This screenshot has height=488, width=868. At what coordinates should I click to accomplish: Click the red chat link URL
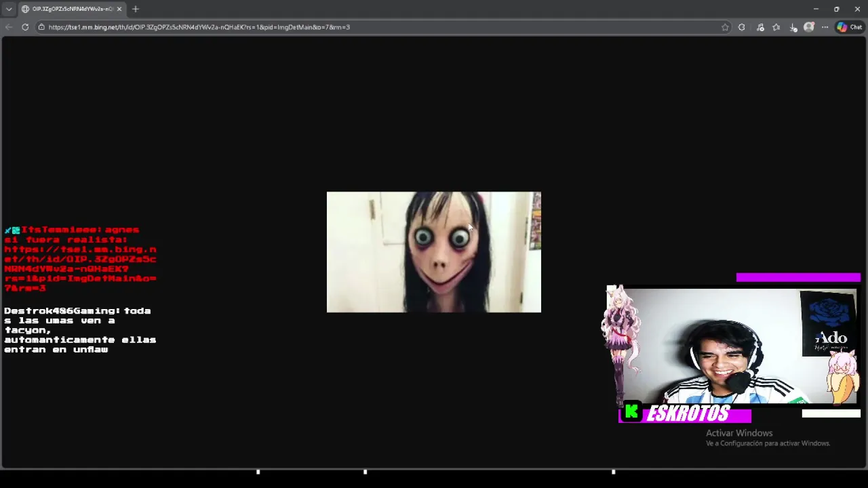(80, 268)
